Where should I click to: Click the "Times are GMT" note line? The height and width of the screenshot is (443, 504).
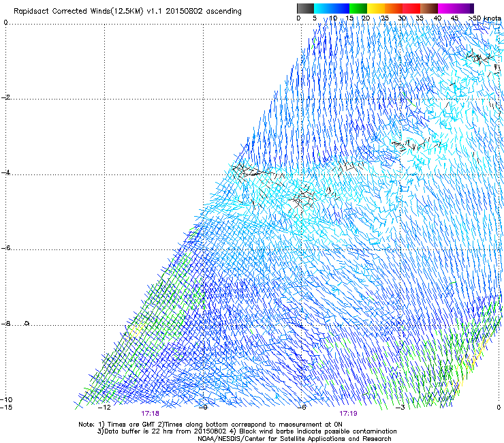point(210,425)
